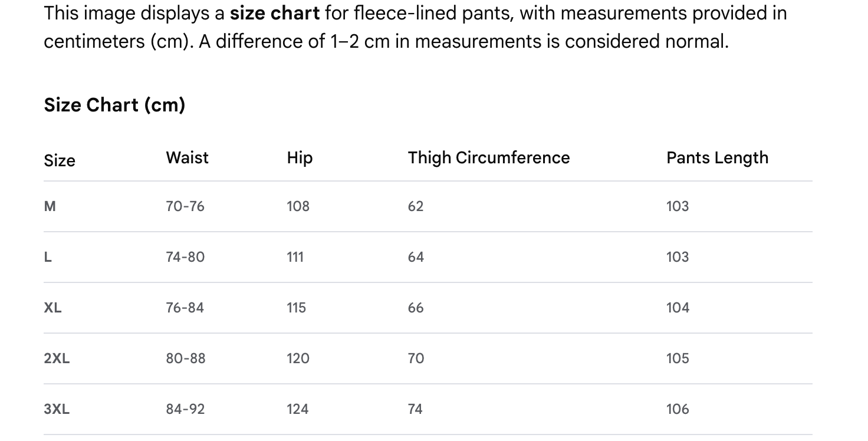This screenshot has height=441, width=868.
Task: Select the hip value 124
Action: 298,409
